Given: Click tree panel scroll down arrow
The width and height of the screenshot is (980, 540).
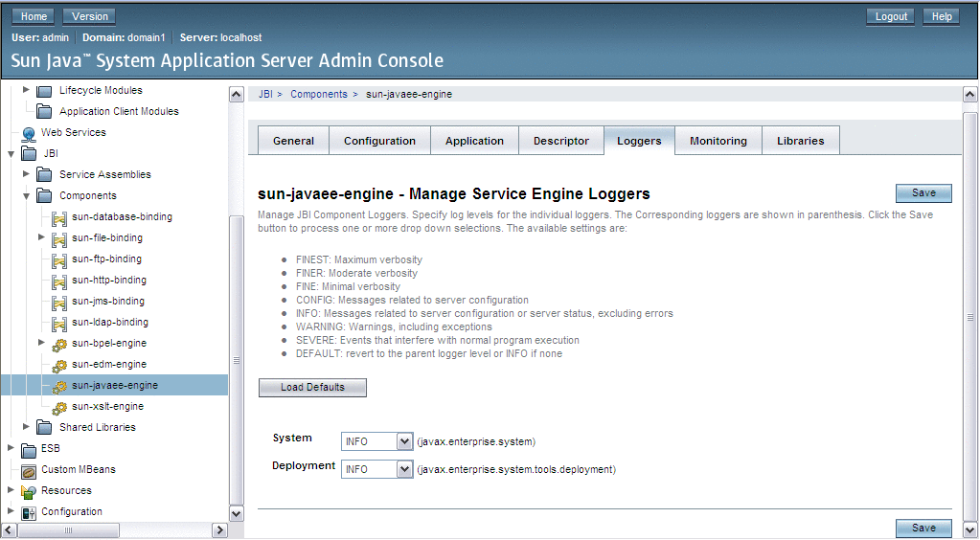Looking at the screenshot, I should [x=237, y=514].
